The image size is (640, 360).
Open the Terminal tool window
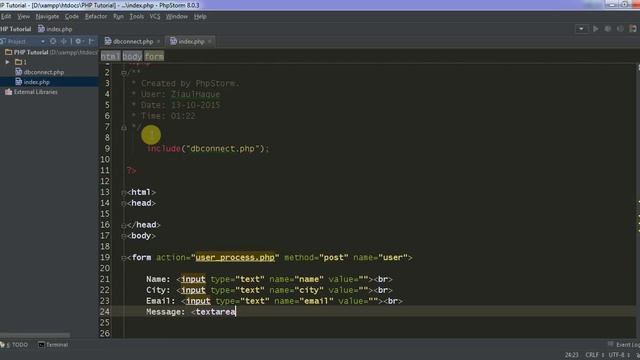point(53,345)
